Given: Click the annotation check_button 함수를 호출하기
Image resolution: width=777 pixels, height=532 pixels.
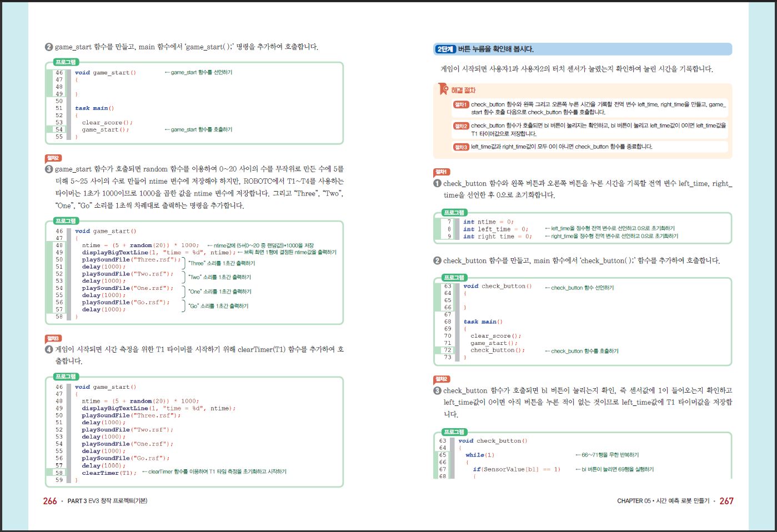Looking at the screenshot, I should pos(582,351).
